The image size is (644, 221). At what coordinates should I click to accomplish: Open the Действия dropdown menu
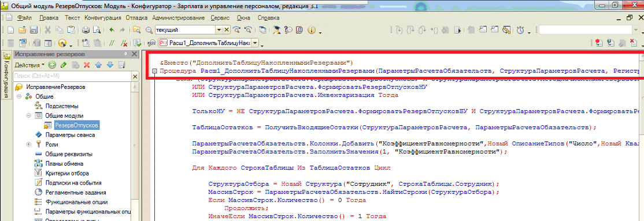[29, 65]
